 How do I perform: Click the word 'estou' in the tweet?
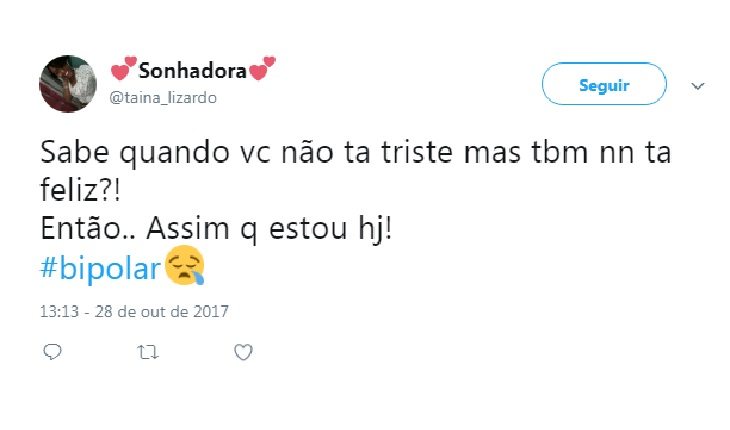pos(308,229)
